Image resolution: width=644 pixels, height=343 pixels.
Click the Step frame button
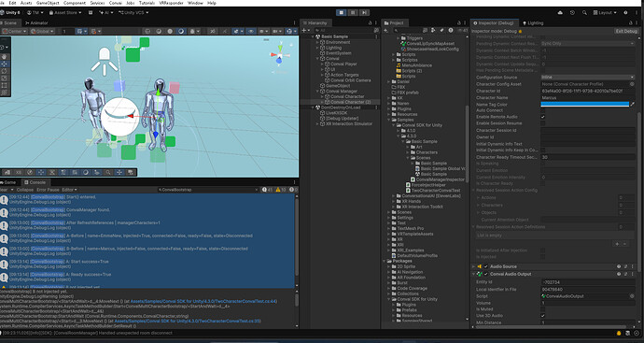[x=364, y=13]
